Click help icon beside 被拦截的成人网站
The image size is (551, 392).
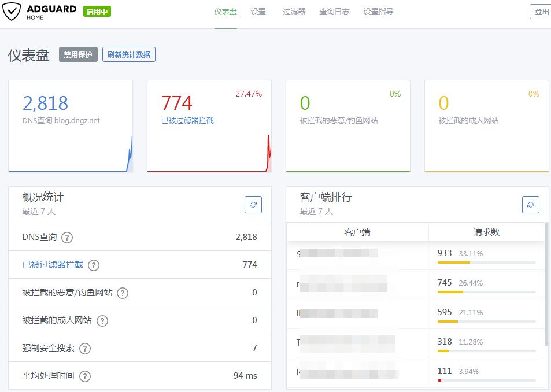click(102, 321)
